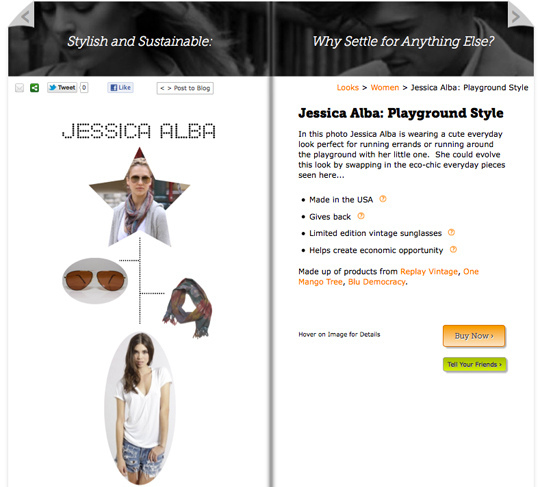Screen dimensions: 540x487
Task: Go to next page with right arrow
Action: 517,16
